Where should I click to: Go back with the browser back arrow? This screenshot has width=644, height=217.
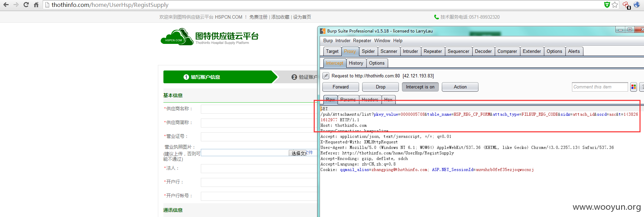coord(6,5)
